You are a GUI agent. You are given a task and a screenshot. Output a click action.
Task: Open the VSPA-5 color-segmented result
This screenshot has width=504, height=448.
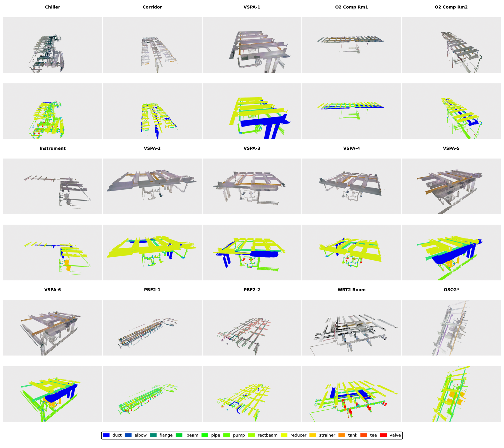[x=451, y=252]
